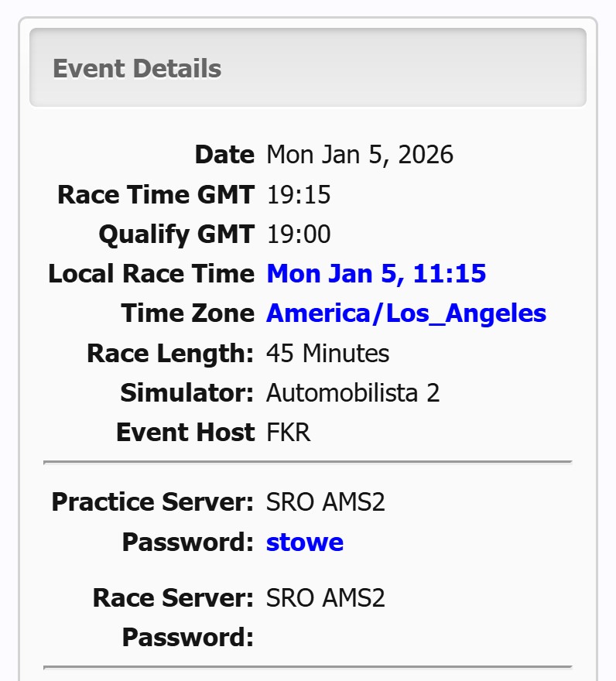Viewport: 616px width, 681px height.
Task: Click the 'Race Length:' label
Action: click(170, 354)
